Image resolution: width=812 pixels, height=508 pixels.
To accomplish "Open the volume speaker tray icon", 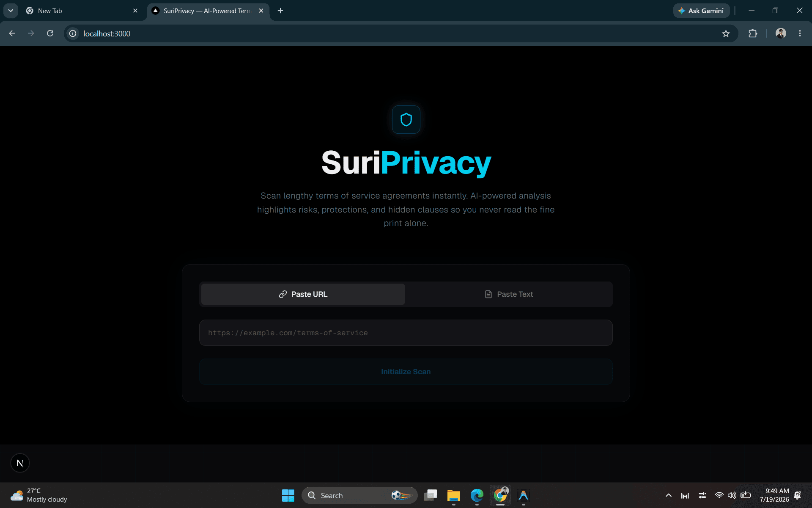I will [732, 495].
